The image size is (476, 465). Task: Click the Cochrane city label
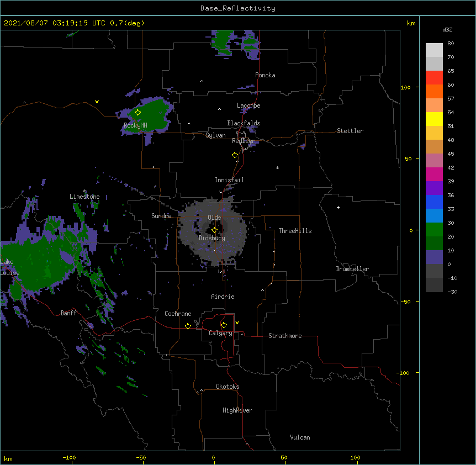(178, 314)
